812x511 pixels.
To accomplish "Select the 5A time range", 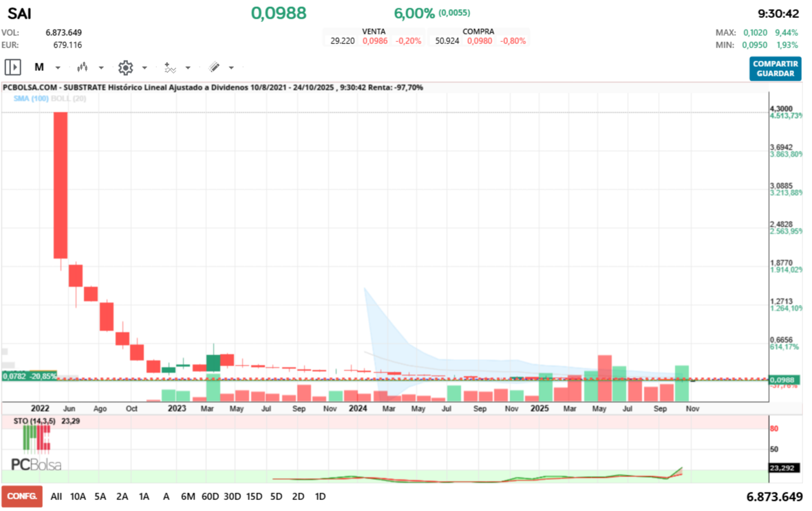I will tap(100, 497).
